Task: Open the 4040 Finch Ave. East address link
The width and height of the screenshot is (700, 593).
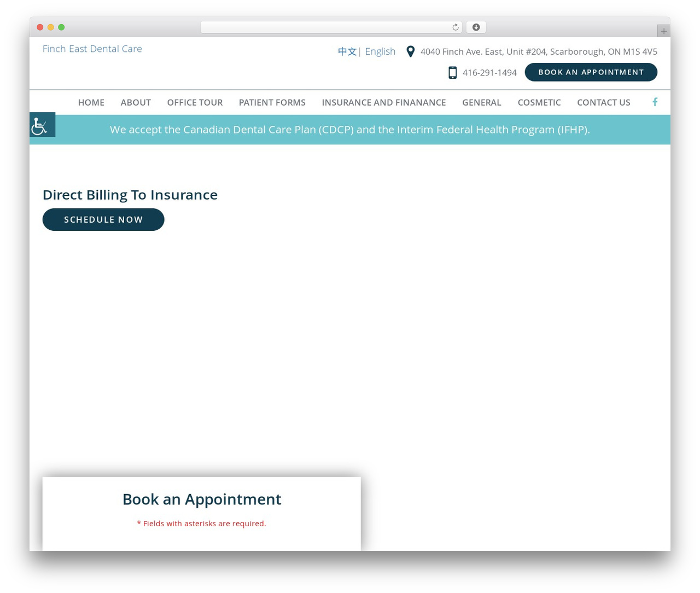Action: (539, 51)
